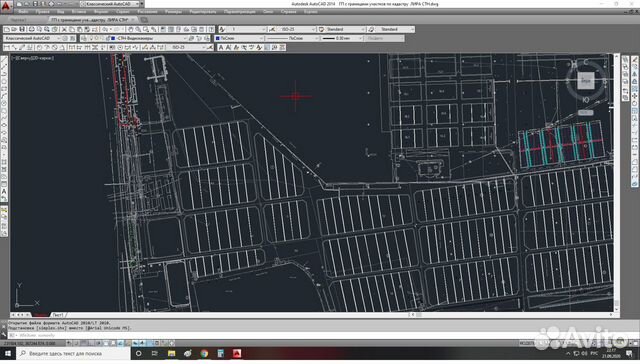This screenshot has width=640, height=364.
Task: Click the Open file icon in Standard toolbar
Action: click(14, 29)
